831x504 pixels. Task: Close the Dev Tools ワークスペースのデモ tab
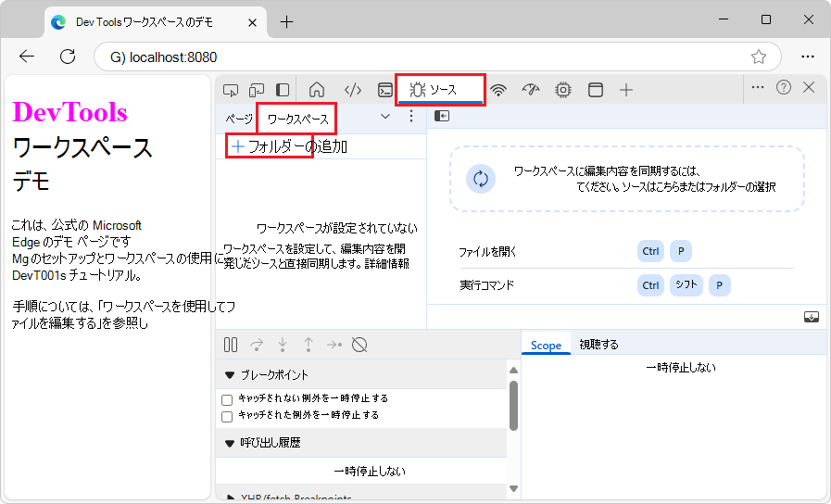click(x=252, y=22)
